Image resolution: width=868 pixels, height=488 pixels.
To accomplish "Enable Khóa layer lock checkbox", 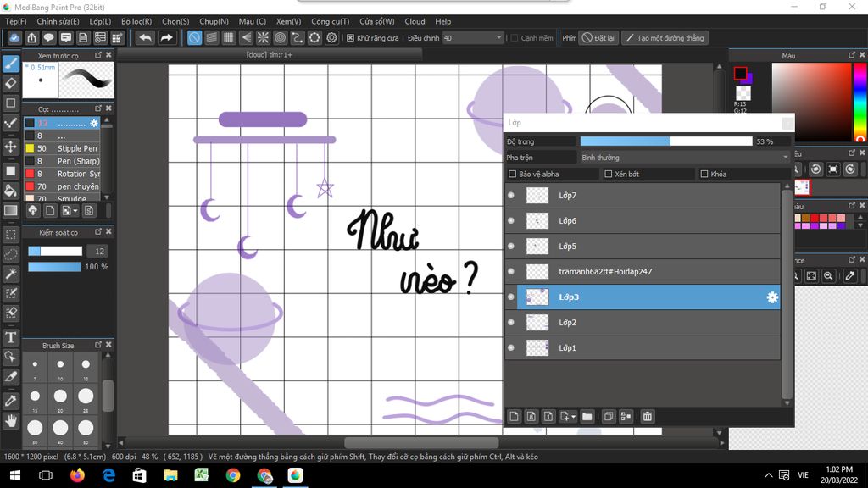I will pos(704,174).
